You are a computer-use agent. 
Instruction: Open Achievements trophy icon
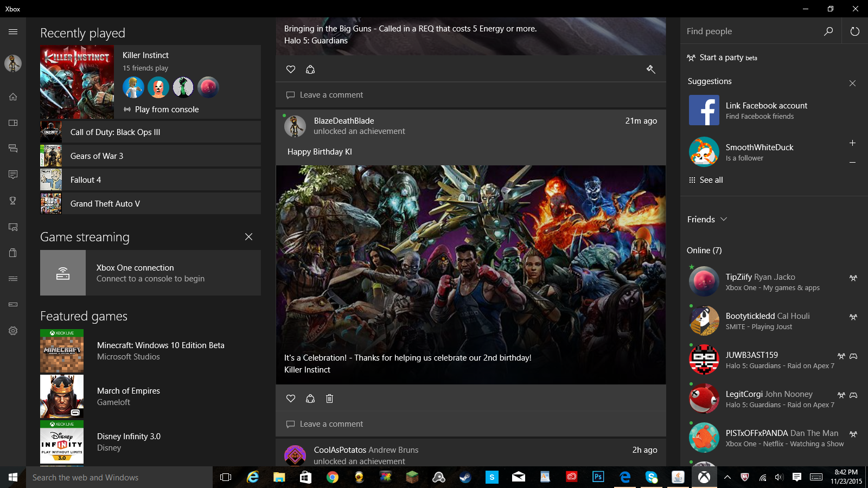point(13,201)
